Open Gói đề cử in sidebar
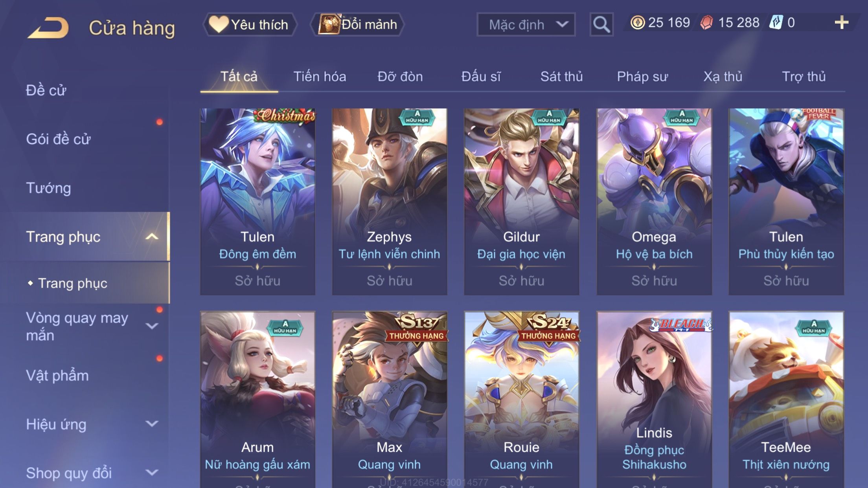Screen dimensions: 868x488 [58, 139]
